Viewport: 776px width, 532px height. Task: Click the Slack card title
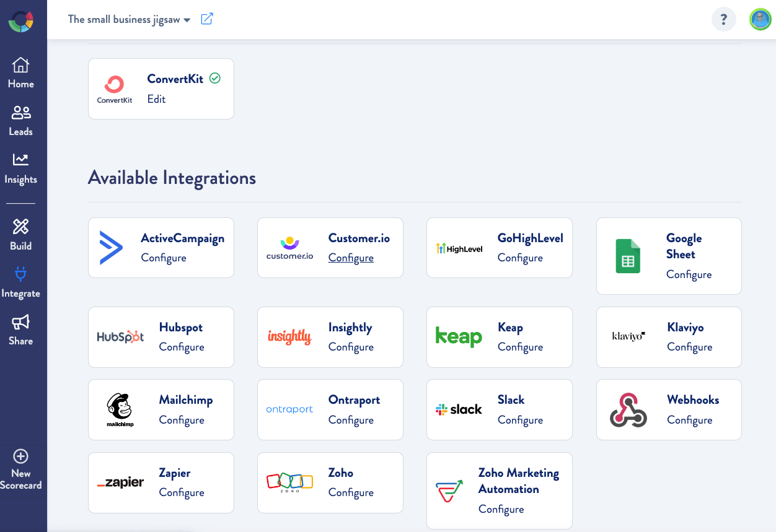[x=511, y=400]
